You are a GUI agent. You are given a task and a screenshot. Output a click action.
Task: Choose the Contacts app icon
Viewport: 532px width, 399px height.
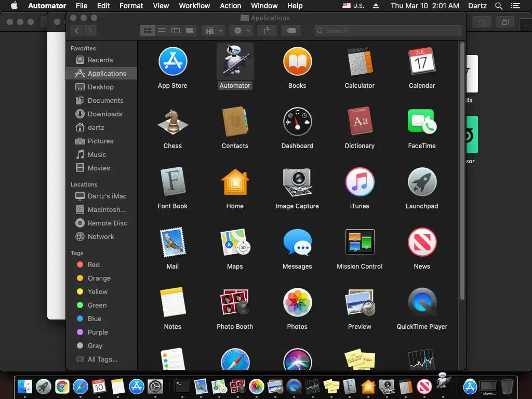[235, 122]
